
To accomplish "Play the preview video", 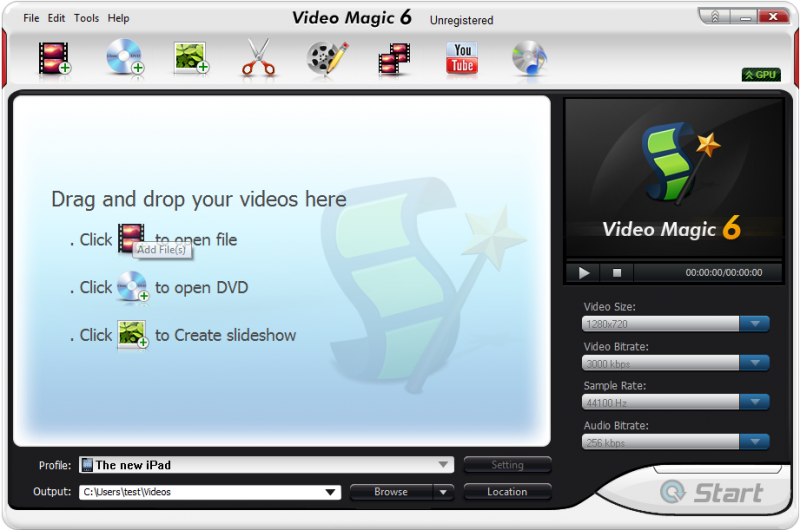I will click(x=584, y=273).
